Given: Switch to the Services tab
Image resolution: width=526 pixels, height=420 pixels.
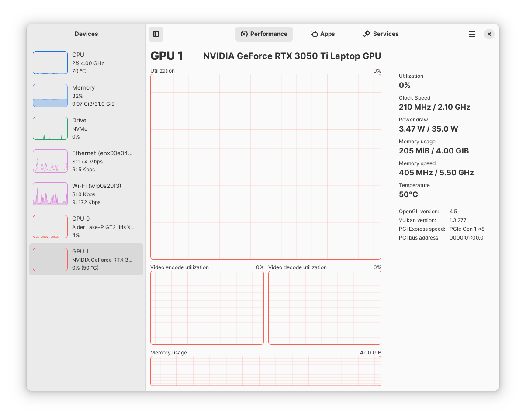Looking at the screenshot, I should pyautogui.click(x=381, y=34).
